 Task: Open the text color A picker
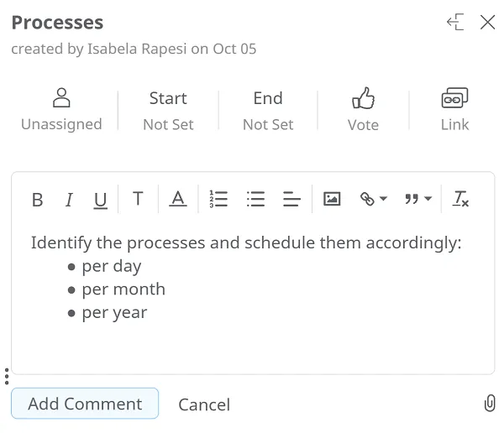178,199
